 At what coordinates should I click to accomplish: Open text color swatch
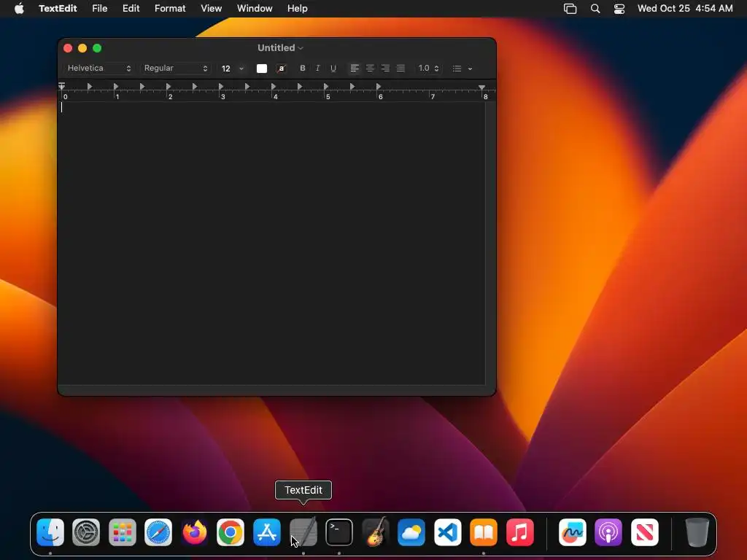[x=262, y=68]
